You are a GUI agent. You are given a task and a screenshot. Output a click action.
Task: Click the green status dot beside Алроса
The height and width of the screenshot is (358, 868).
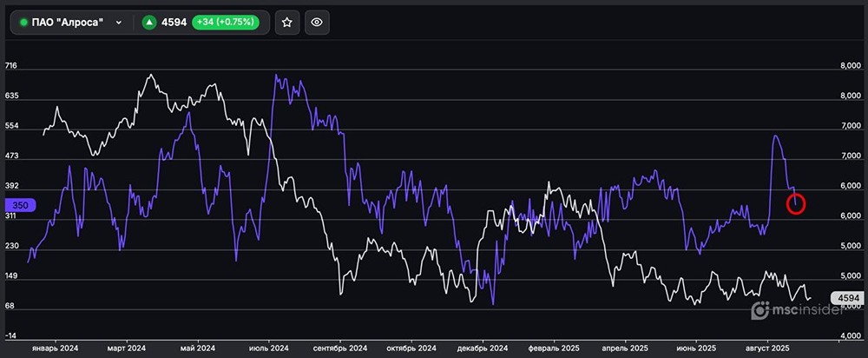[23, 23]
